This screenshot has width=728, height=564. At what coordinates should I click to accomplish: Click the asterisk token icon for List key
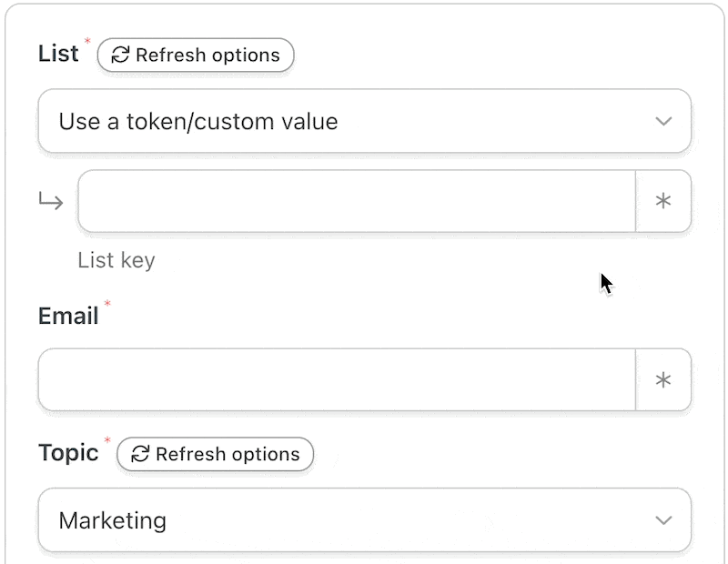(x=663, y=201)
